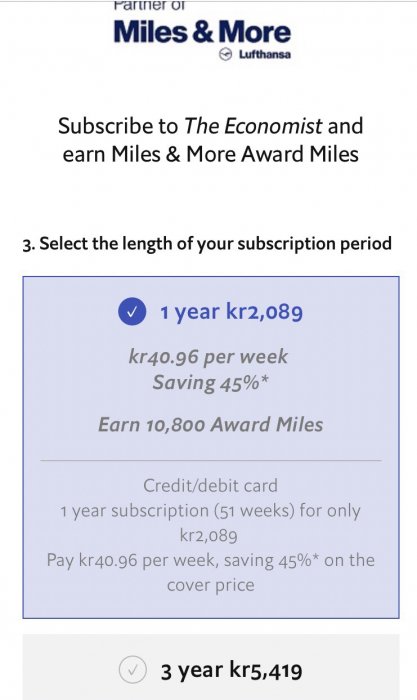Click the kr2,089 price in description
The image size is (417, 700).
click(208, 535)
